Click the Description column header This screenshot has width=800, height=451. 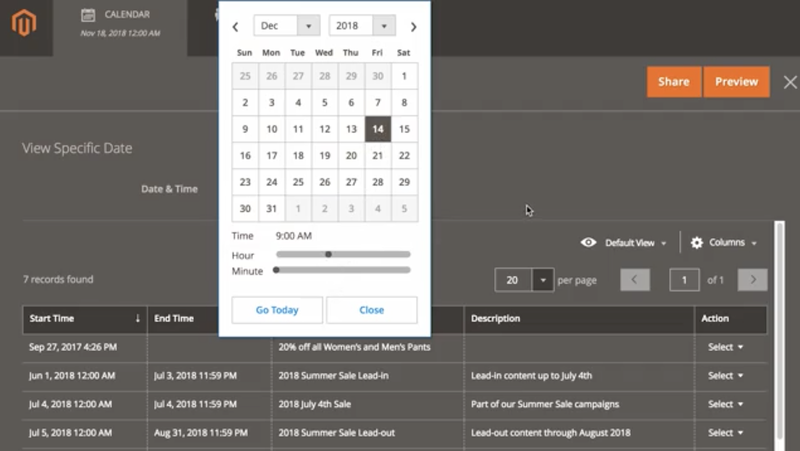(x=579, y=319)
